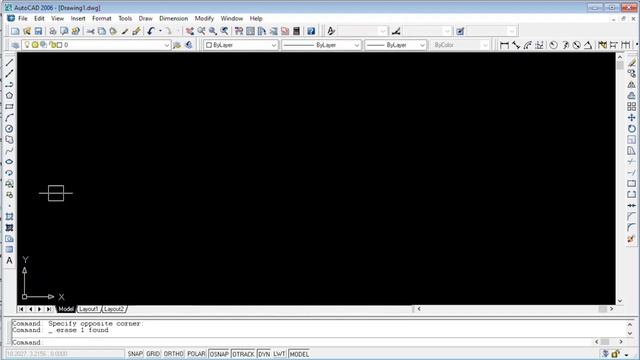640x360 pixels.
Task: Select the Rectangle draw tool
Action: click(9, 107)
